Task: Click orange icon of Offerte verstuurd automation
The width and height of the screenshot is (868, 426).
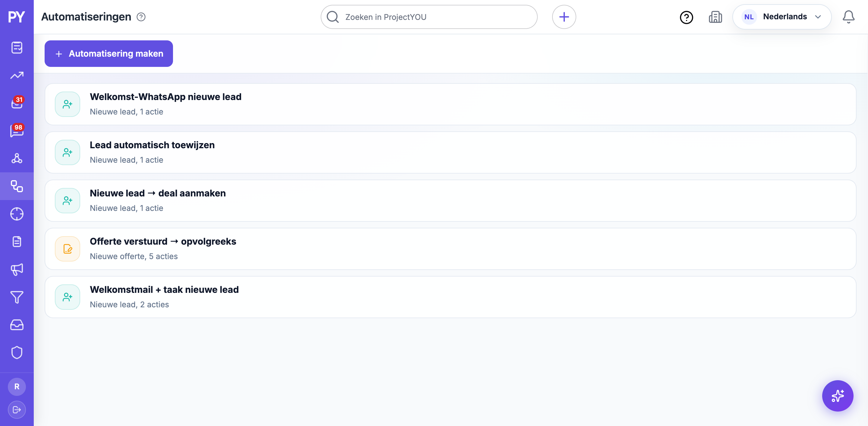Action: tap(68, 249)
